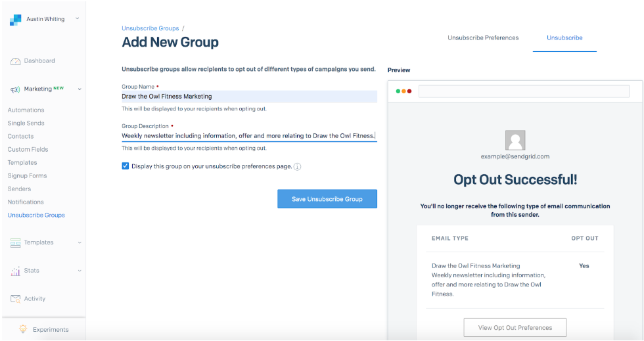Viewport: 644px width, 341px height.
Task: Click the example@sendgrid.com text
Action: [x=515, y=156]
